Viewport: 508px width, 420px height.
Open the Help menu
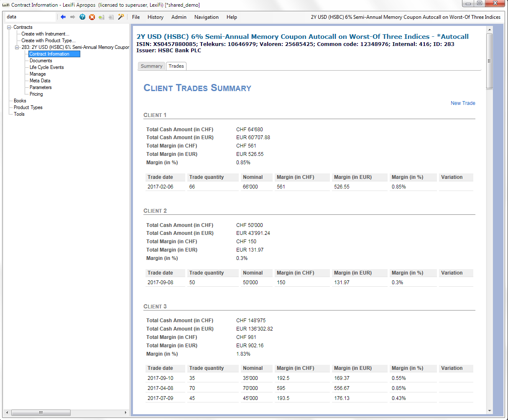pyautogui.click(x=232, y=17)
